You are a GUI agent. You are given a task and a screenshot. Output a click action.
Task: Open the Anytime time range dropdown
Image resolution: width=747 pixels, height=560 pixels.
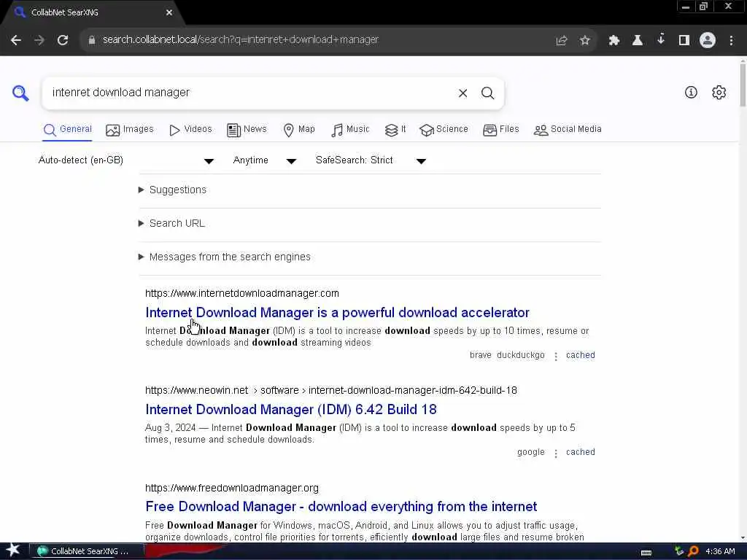click(265, 160)
